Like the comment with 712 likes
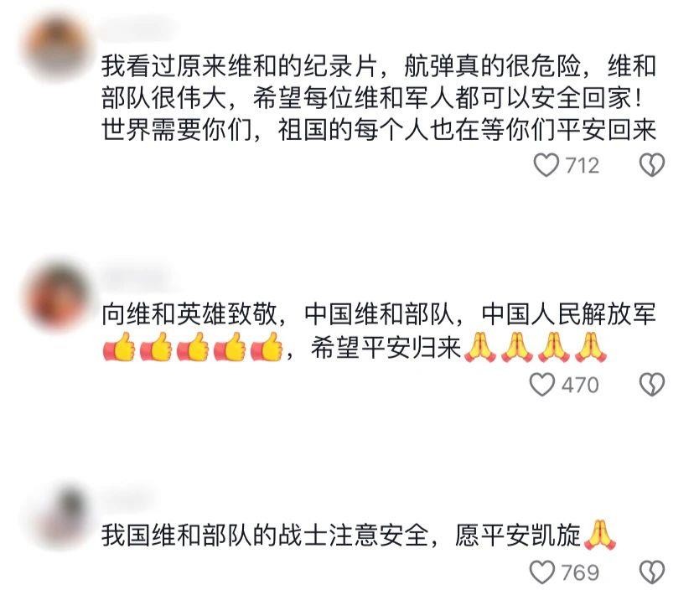This screenshot has height=616, width=694. tap(546, 165)
